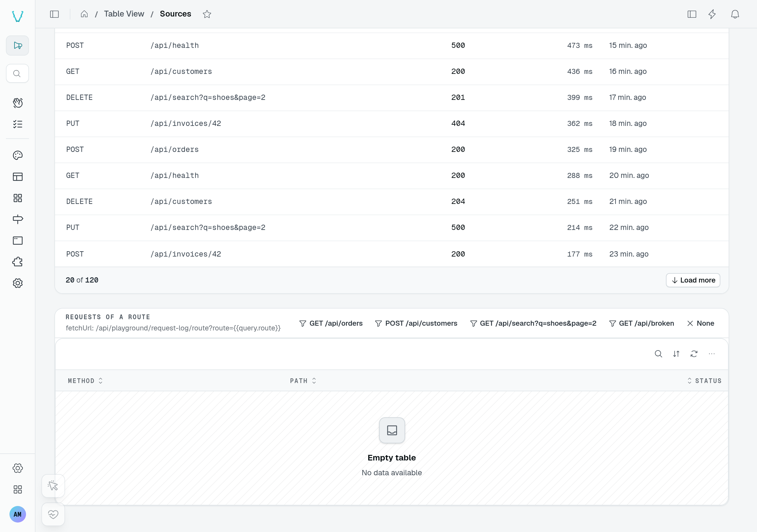Apply the GET /api/broken filter

pos(641,323)
